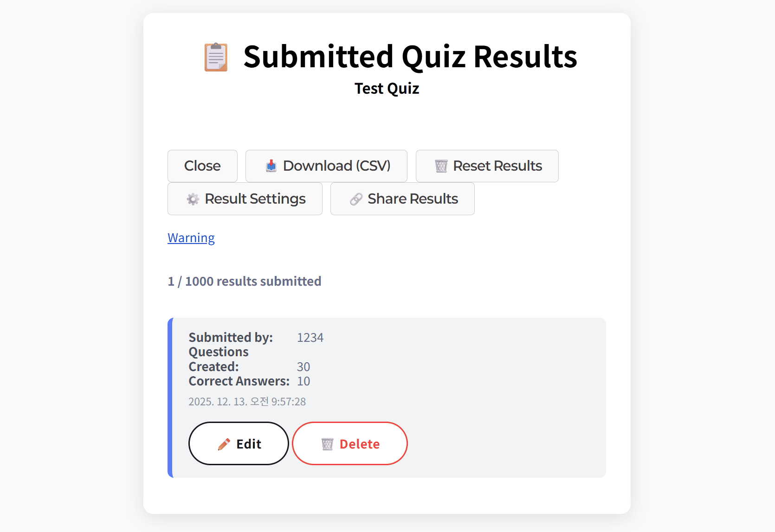This screenshot has height=532, width=775.
Task: Share the quiz results
Action: coord(402,199)
